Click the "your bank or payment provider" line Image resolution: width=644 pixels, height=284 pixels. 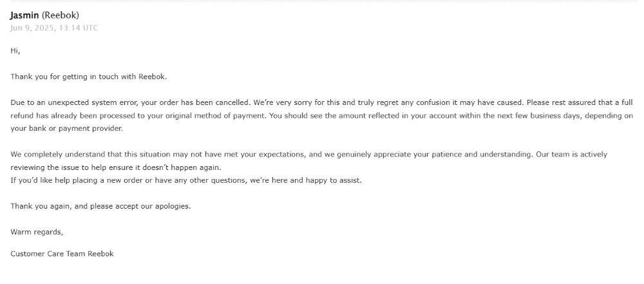[66, 129]
